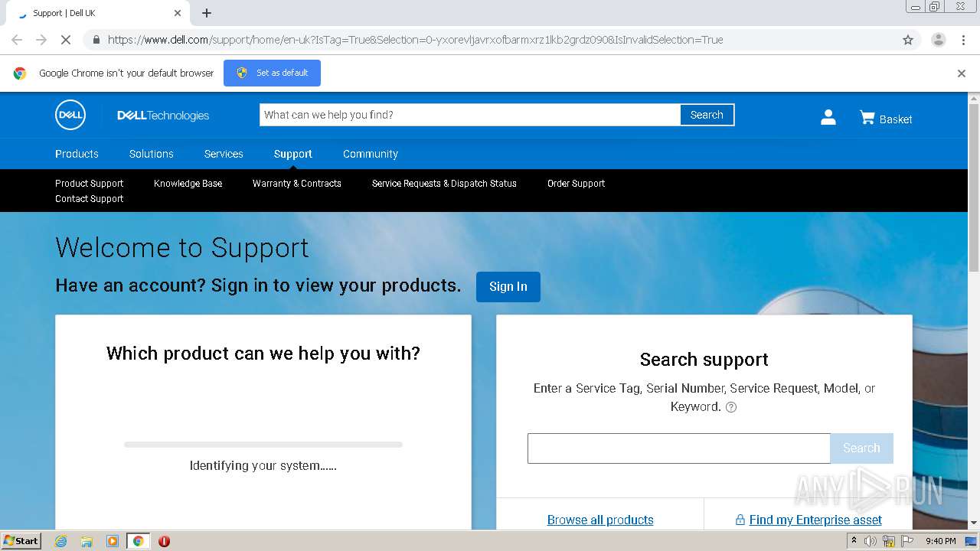This screenshot has width=980, height=551.
Task: Dismiss the default browser notification bar
Action: (x=962, y=73)
